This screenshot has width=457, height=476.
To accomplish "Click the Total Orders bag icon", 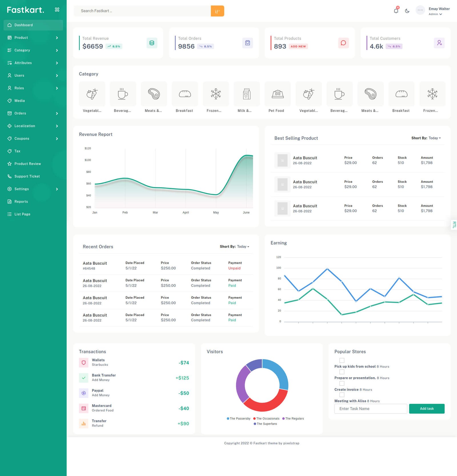I will pos(247,43).
